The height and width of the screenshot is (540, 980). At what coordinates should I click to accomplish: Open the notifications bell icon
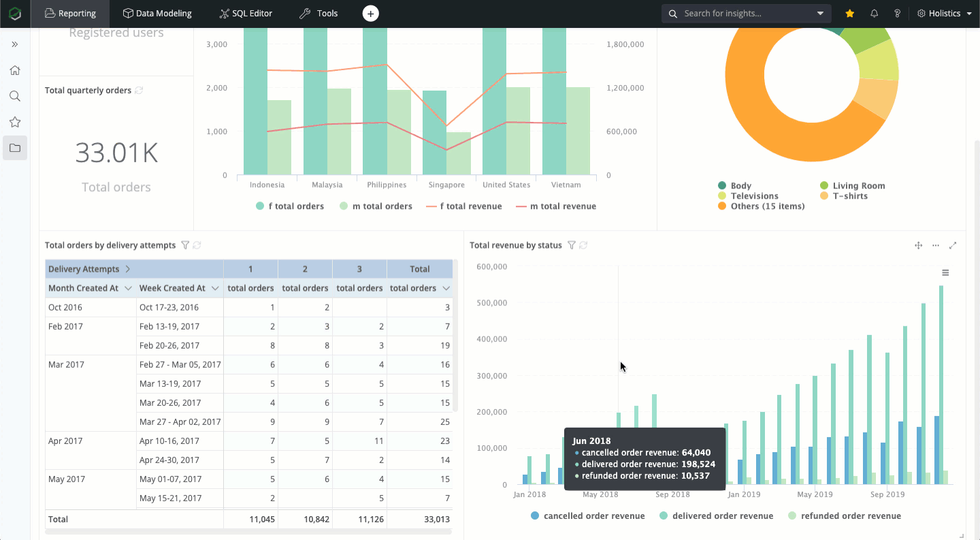[x=875, y=14]
